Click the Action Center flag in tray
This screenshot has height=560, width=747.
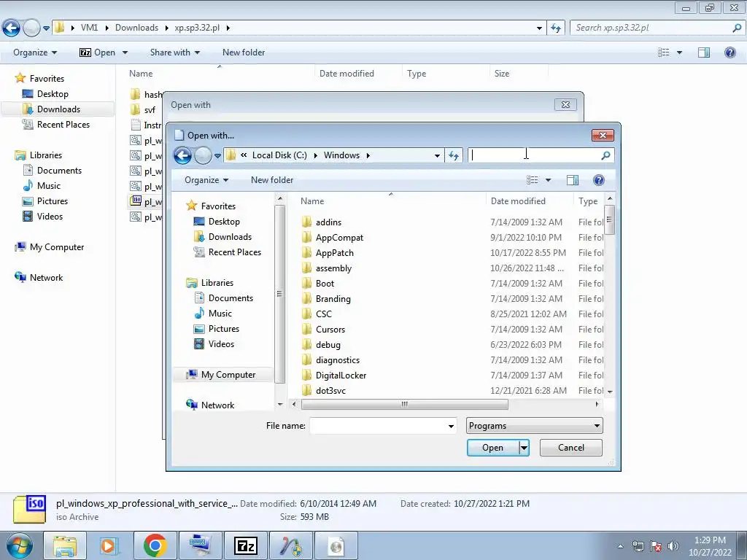(656, 546)
